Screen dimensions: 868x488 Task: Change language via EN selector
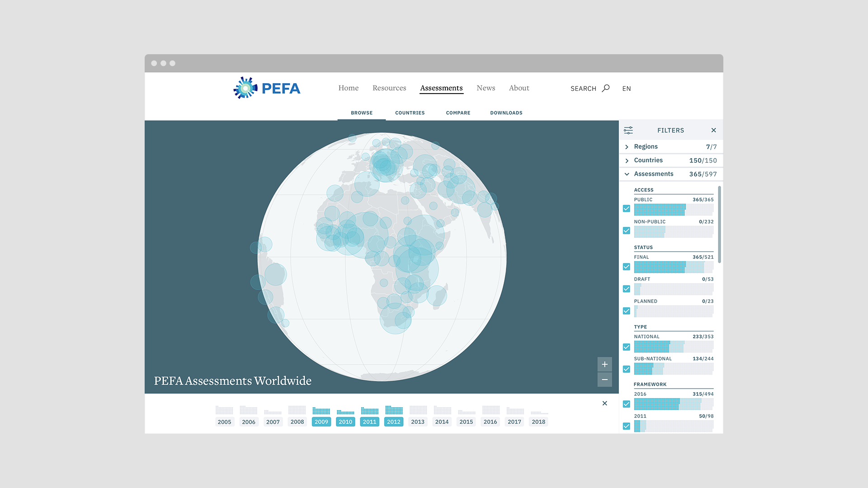(627, 89)
